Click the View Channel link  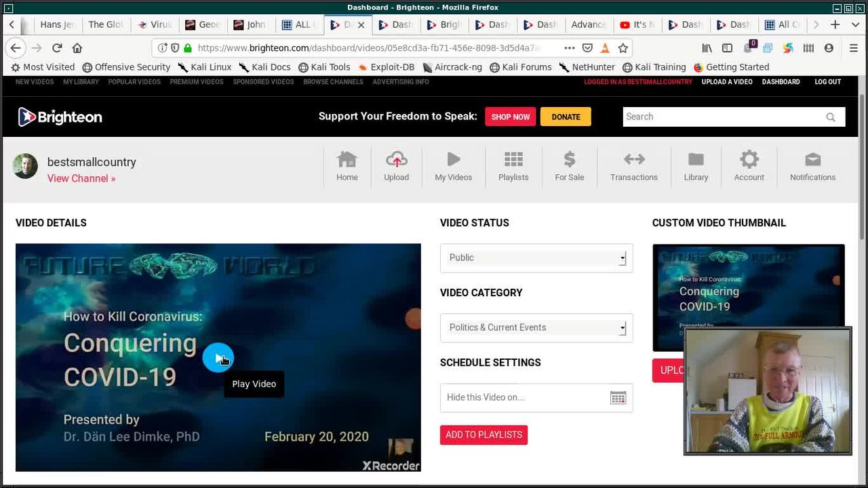tap(81, 178)
